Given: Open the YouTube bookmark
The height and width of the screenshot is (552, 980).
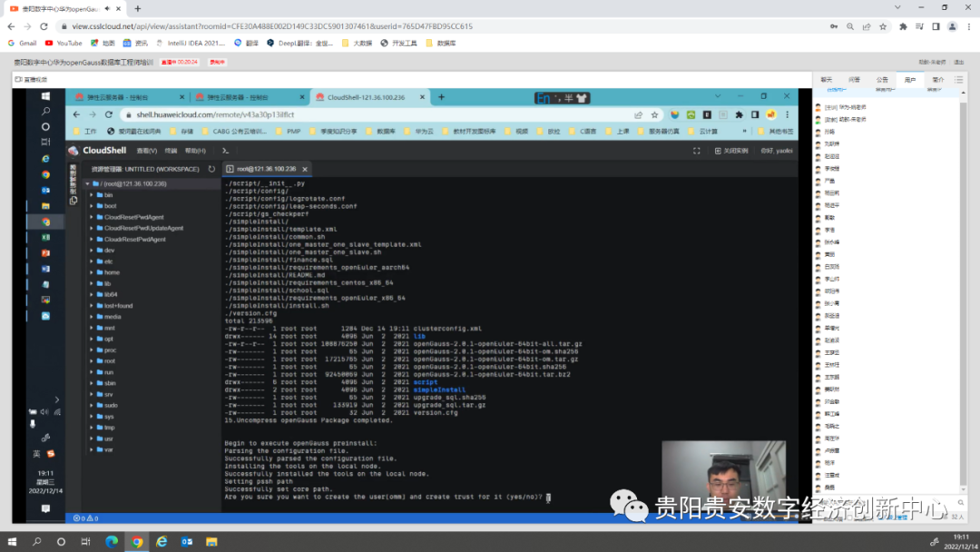Looking at the screenshot, I should point(64,44).
